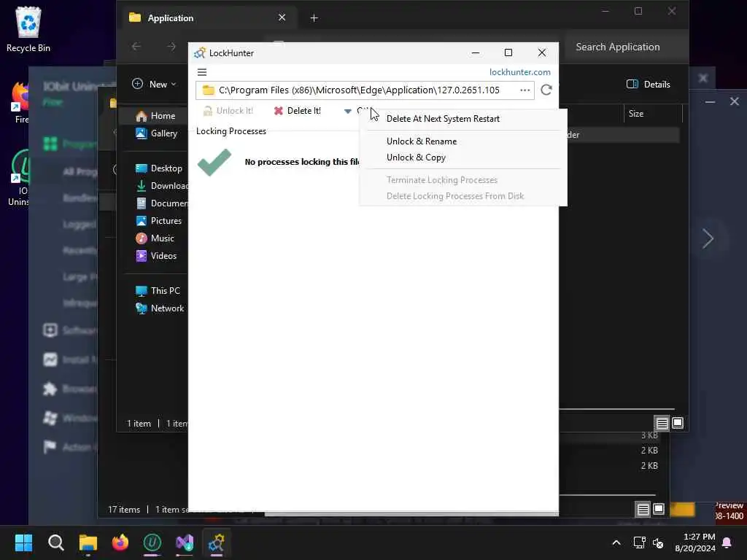Select Pictures in the Explorer sidebar
This screenshot has height=560, width=747.
(x=158, y=221)
